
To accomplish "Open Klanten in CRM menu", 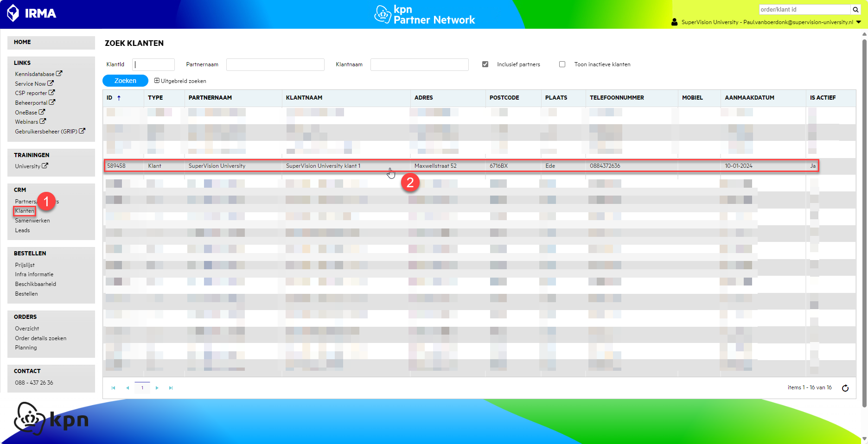I will [x=25, y=211].
